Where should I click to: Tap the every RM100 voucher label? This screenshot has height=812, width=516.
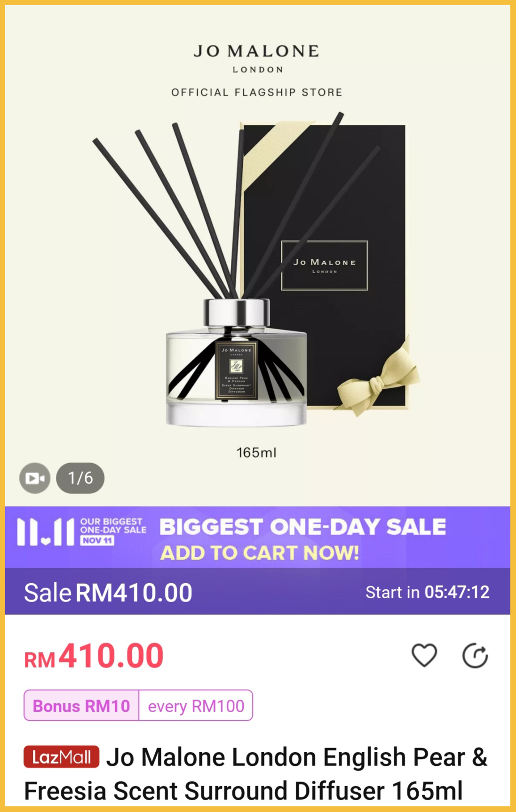coord(196,706)
